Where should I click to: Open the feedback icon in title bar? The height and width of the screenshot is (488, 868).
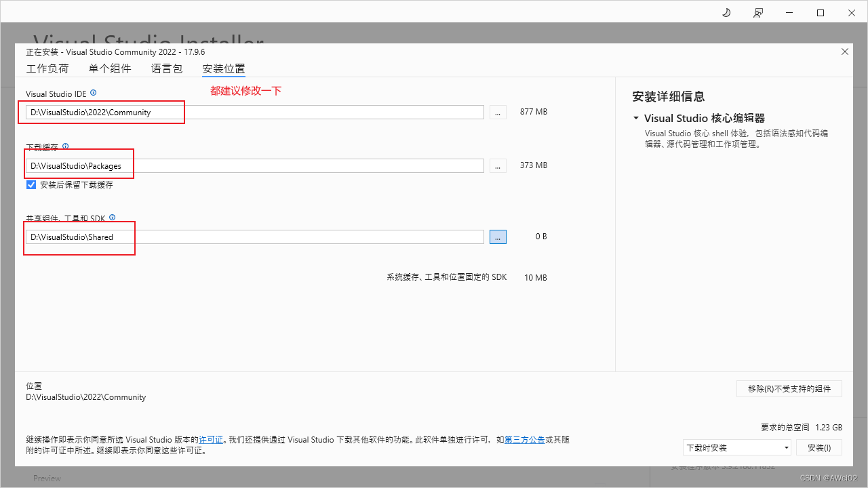click(x=758, y=13)
